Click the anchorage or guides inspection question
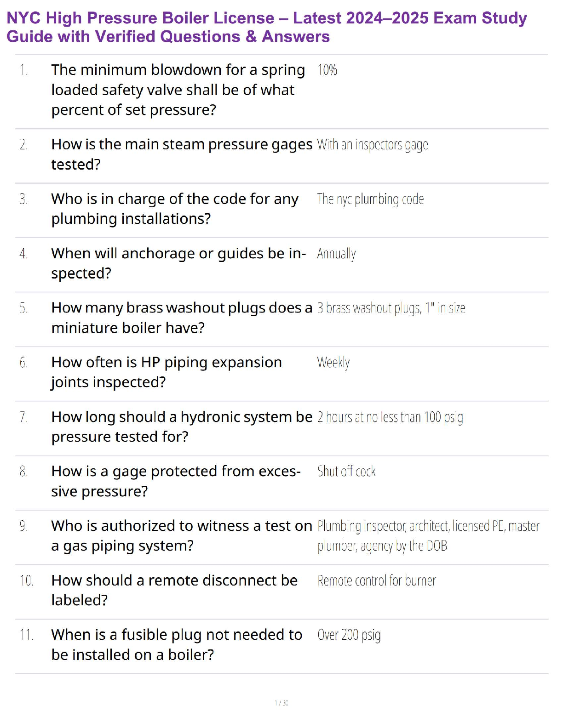 (178, 263)
